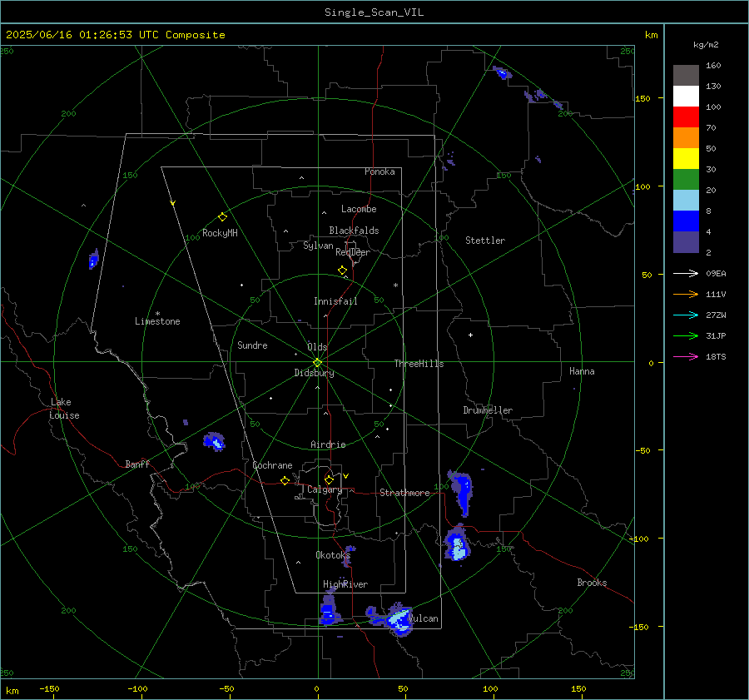Click the yellow diamond marker above Calgary
Viewport: 749px width, 700px height.
point(329,479)
